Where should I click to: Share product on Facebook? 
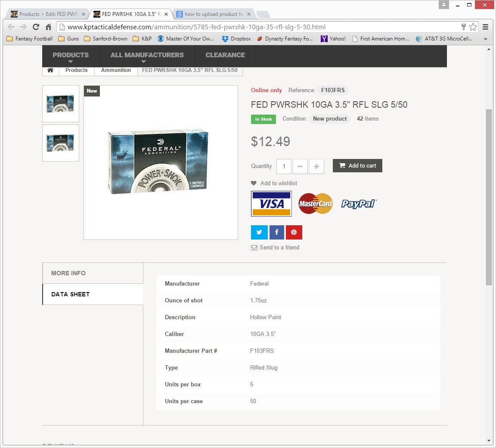pyautogui.click(x=277, y=232)
